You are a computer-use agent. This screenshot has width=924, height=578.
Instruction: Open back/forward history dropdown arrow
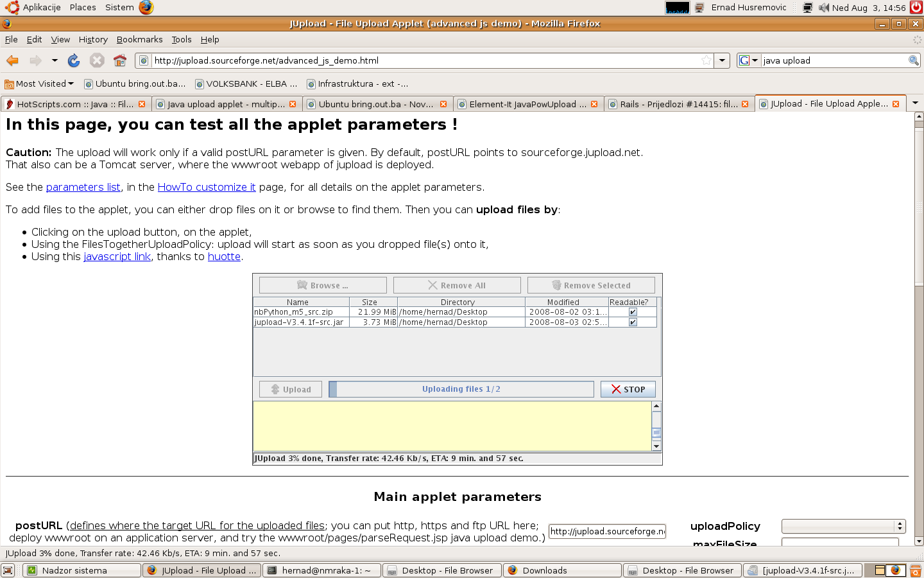55,60
